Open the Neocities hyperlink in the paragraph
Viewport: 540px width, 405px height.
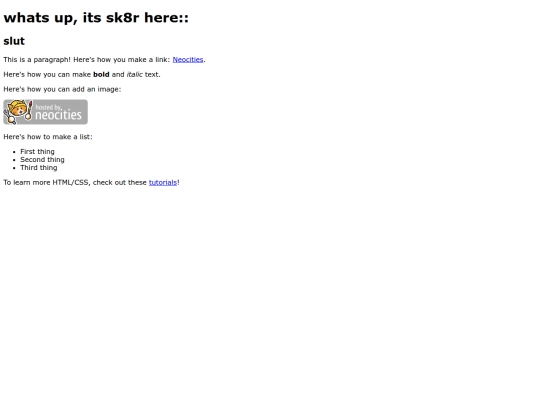pyautogui.click(x=188, y=60)
